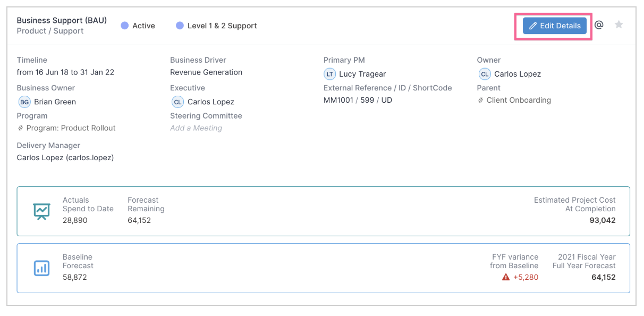The height and width of the screenshot is (316, 644).
Task: Click the BG avatar for Brian Green
Action: 24,102
